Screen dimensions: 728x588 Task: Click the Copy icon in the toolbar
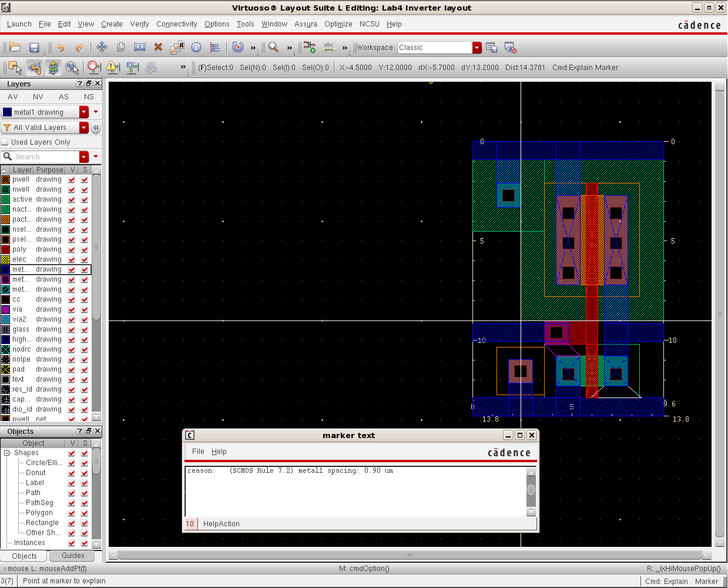coord(121,47)
